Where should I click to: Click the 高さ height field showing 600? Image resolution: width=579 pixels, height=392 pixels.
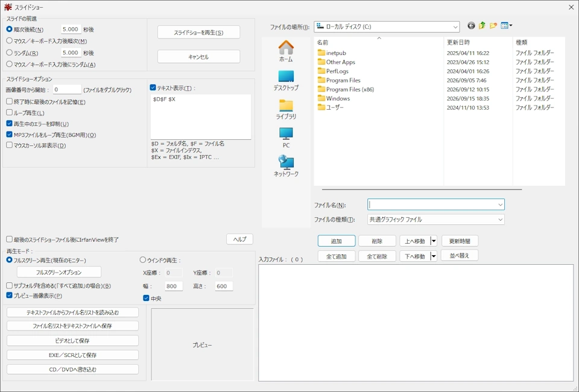(224, 286)
